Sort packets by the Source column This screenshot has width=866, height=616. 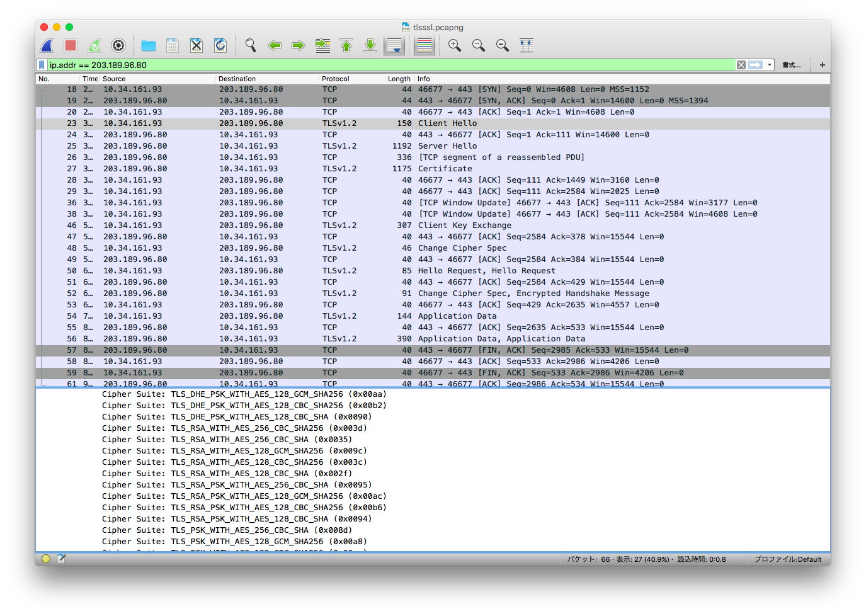coord(157,79)
